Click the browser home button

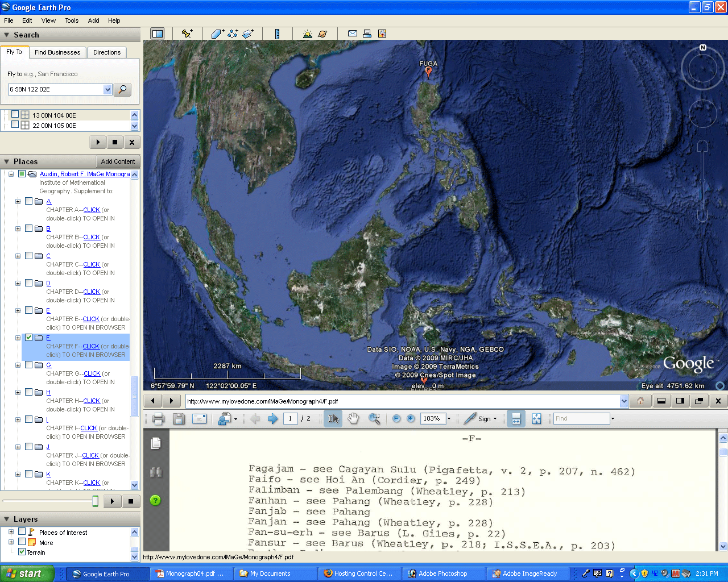point(640,401)
